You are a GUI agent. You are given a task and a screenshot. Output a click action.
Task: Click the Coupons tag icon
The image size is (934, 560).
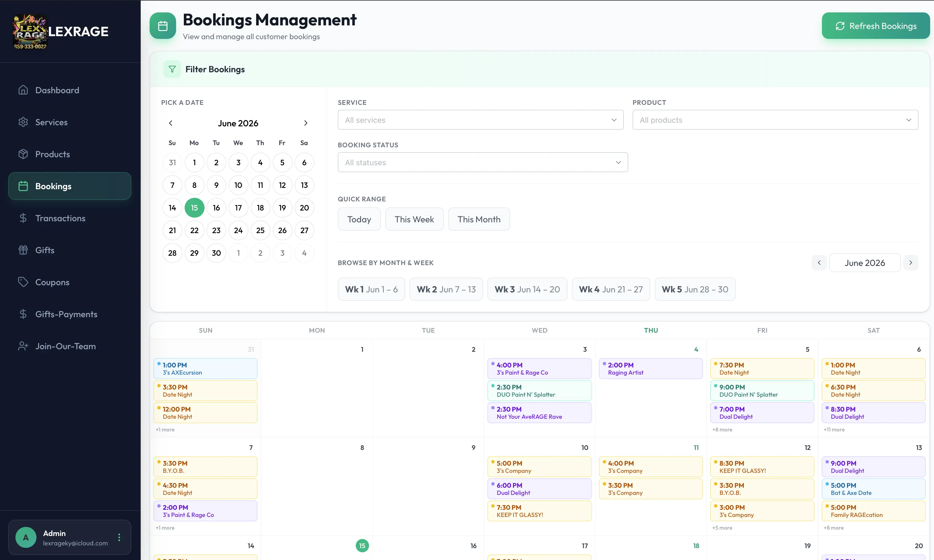click(23, 282)
